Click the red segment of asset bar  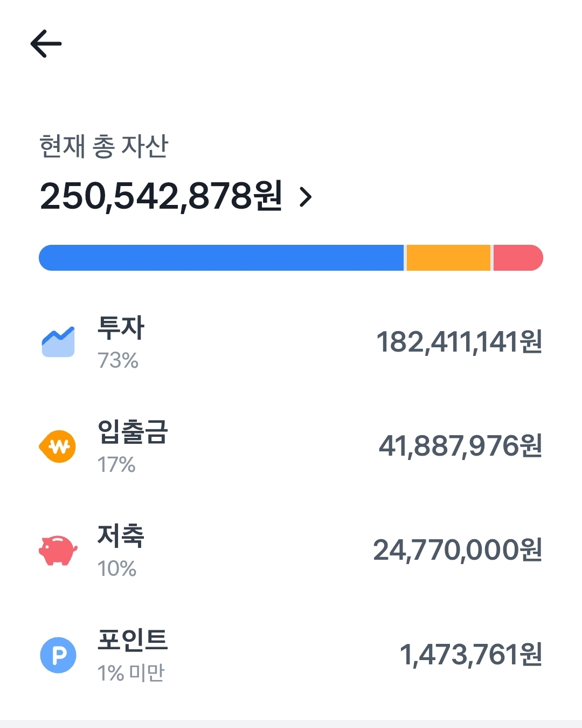(x=517, y=258)
